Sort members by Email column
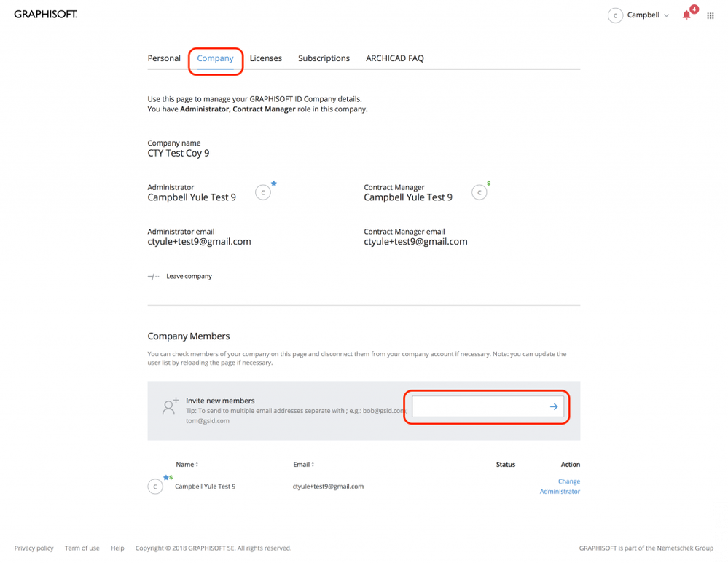Image resolution: width=728 pixels, height=563 pixels. click(x=303, y=464)
